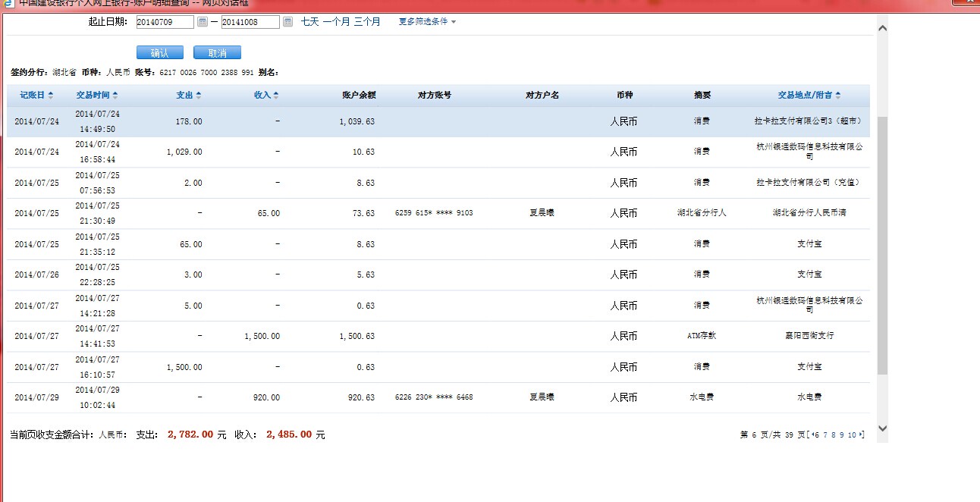Open the end date calendar picker
The width and height of the screenshot is (980, 502).
(x=287, y=22)
